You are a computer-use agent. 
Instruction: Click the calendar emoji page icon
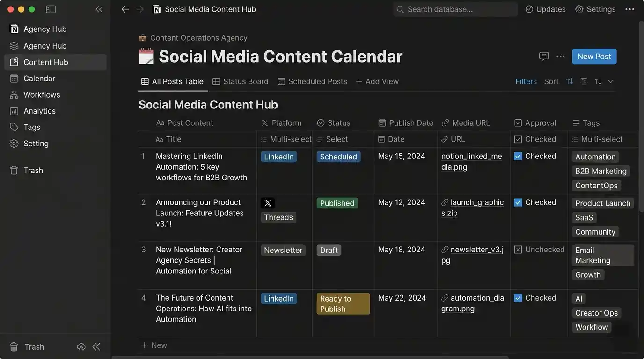[146, 57]
